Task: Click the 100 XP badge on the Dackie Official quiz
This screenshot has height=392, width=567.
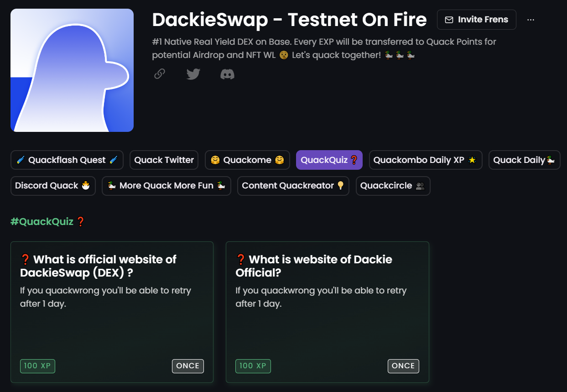Action: pos(253,366)
